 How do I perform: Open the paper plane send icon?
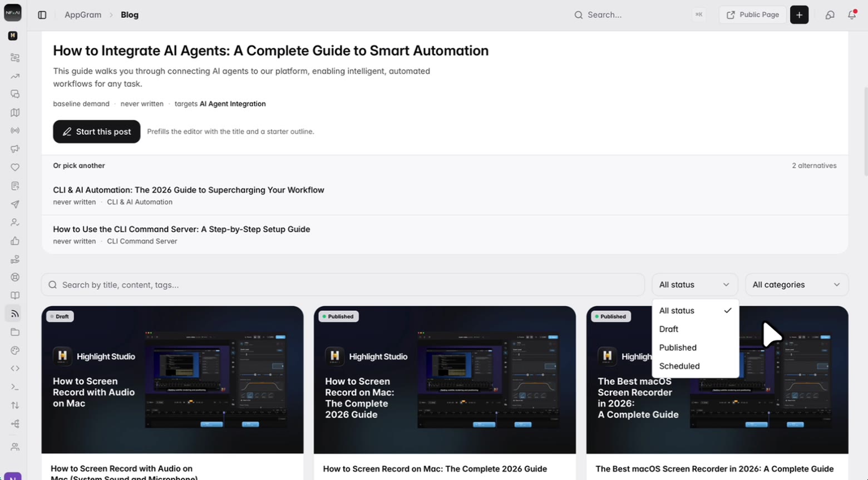click(x=15, y=204)
